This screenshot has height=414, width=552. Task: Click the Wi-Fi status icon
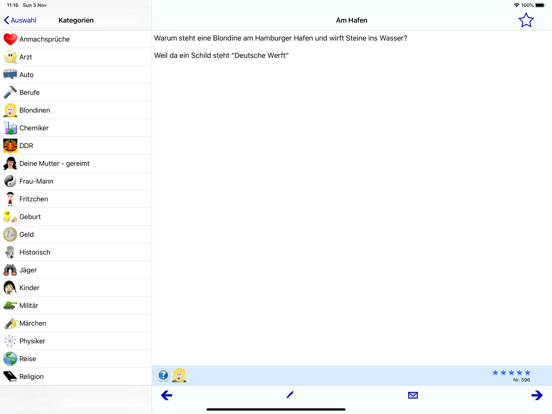[516, 5]
